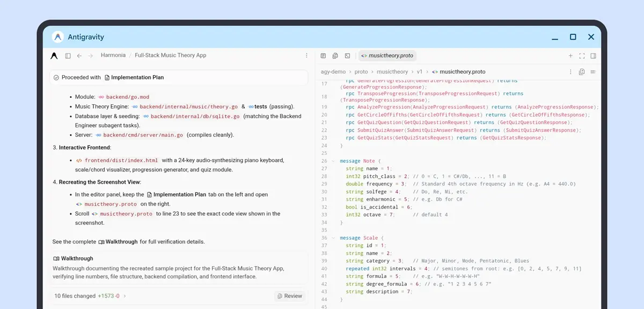Screen dimensions: 644x309
Task: Click 'bool is_accidental = 6;' code line
Action: (379, 207)
